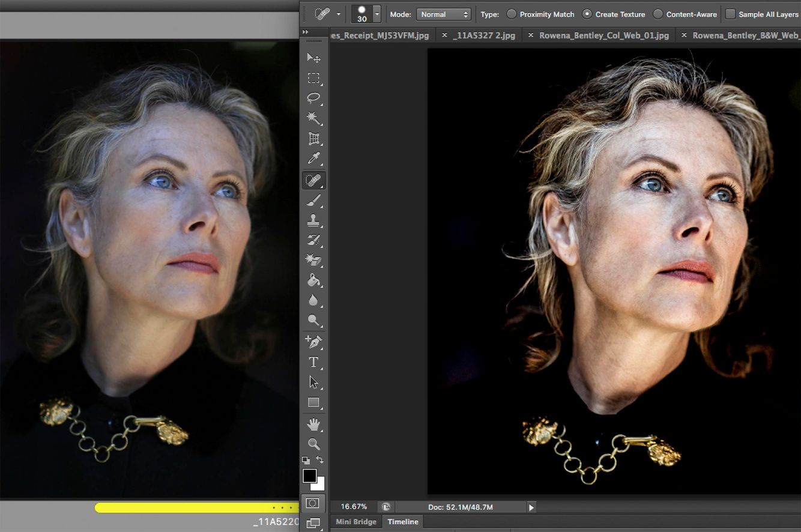Close the Rowena_Bentley_Col_Web_01.jpg tab
The height and width of the screenshot is (532, 801).
point(530,35)
